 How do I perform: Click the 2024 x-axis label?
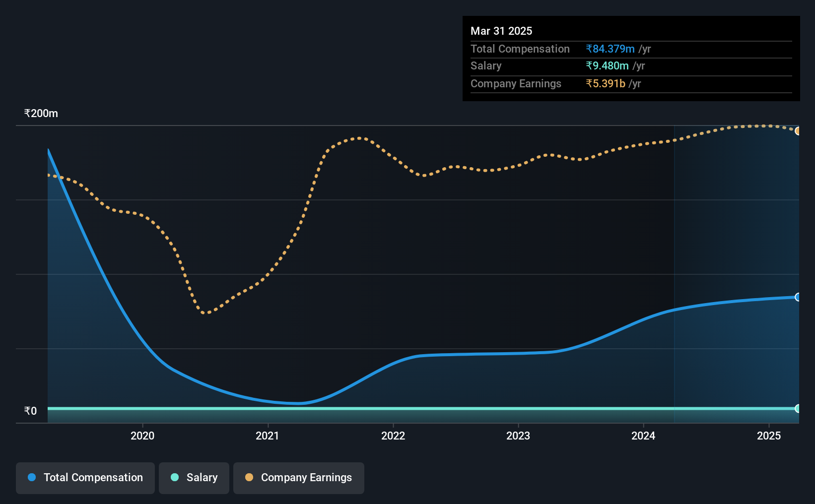pos(643,436)
